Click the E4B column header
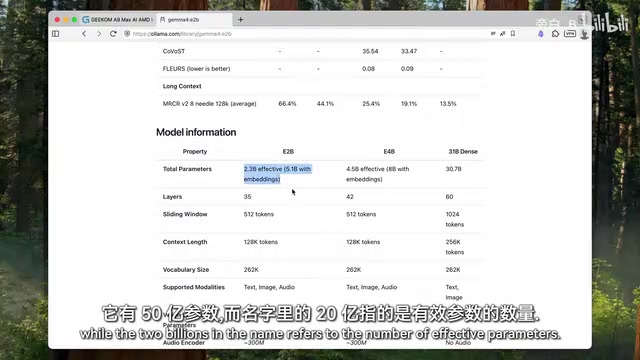Screen dimensions: 640x360 pyautogui.click(x=389, y=151)
